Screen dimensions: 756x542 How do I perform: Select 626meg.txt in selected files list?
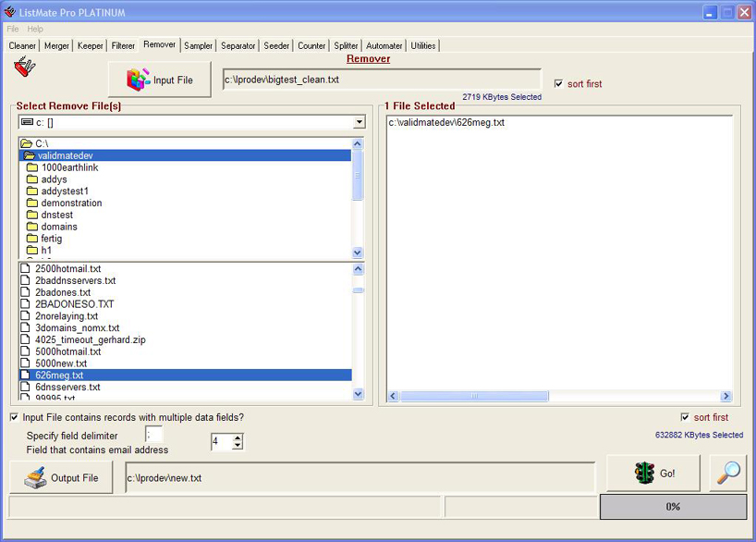[446, 122]
